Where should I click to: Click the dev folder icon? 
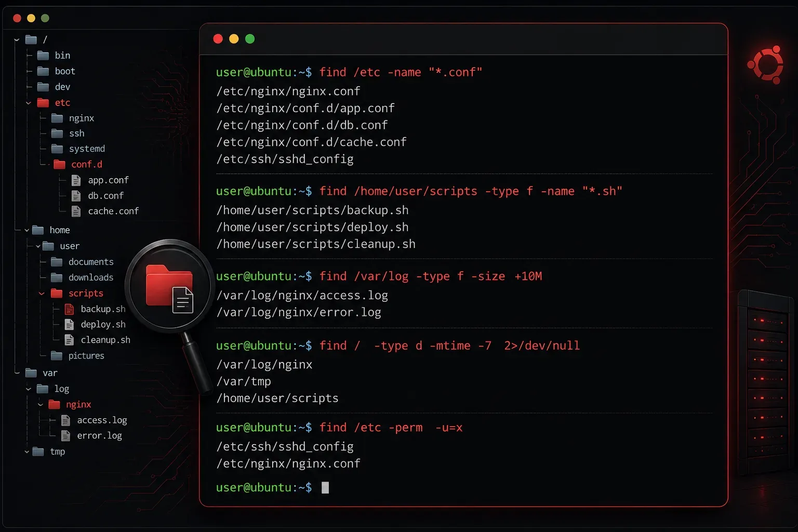click(x=44, y=87)
